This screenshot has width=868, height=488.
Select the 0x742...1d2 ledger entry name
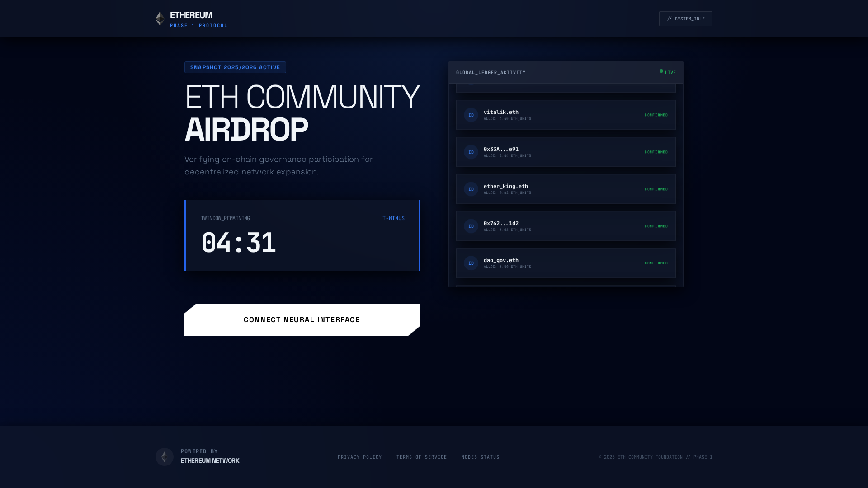pos(501,223)
